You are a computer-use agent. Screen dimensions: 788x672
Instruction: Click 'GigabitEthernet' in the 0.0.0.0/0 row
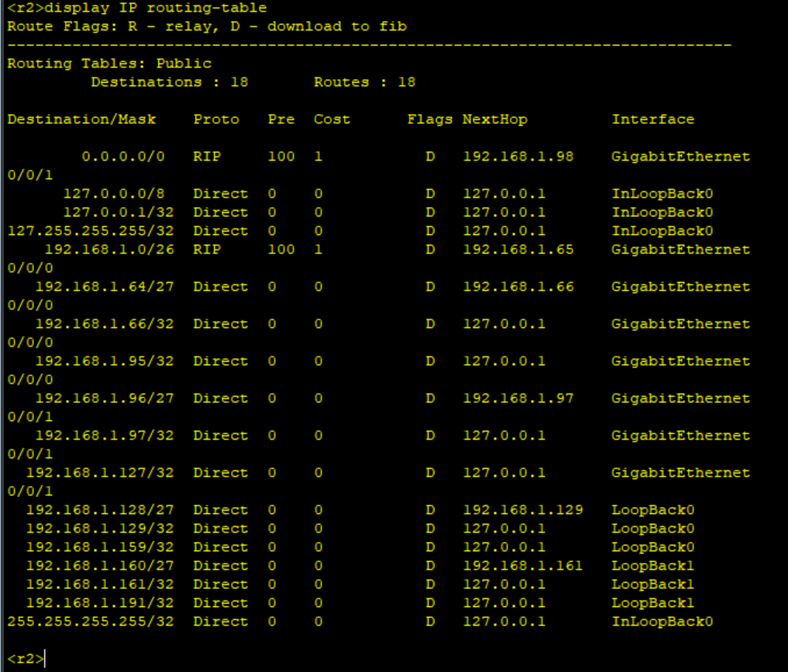point(681,157)
